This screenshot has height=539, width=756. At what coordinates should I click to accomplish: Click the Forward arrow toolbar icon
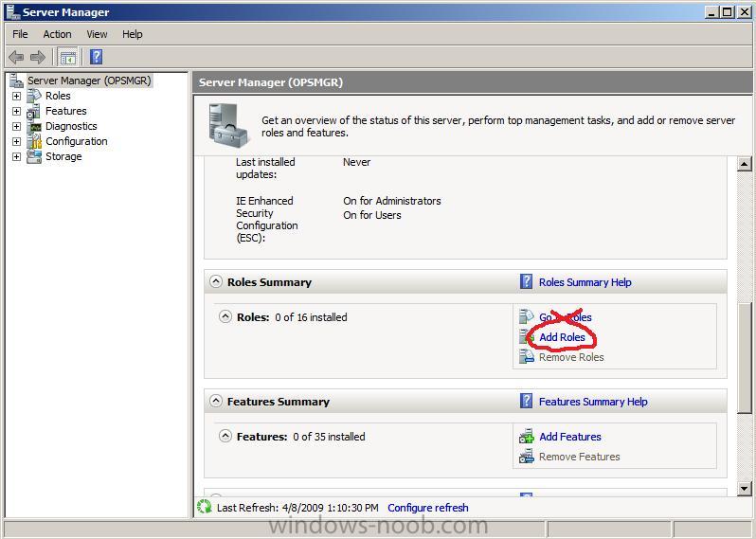[38, 58]
